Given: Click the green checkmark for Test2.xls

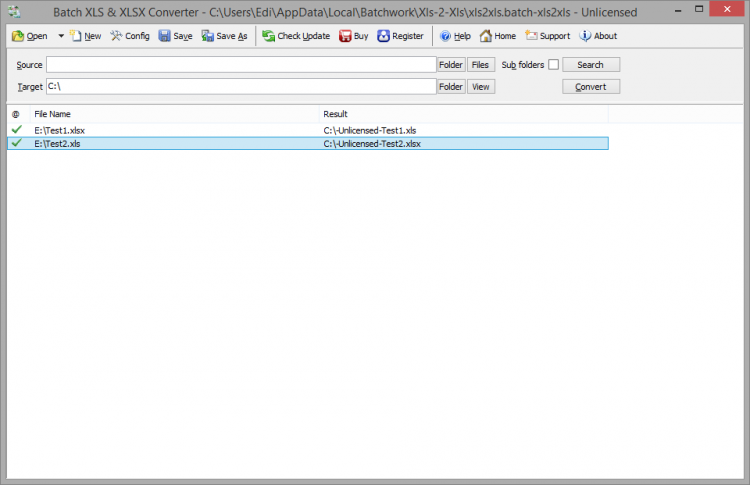Looking at the screenshot, I should click(x=17, y=143).
